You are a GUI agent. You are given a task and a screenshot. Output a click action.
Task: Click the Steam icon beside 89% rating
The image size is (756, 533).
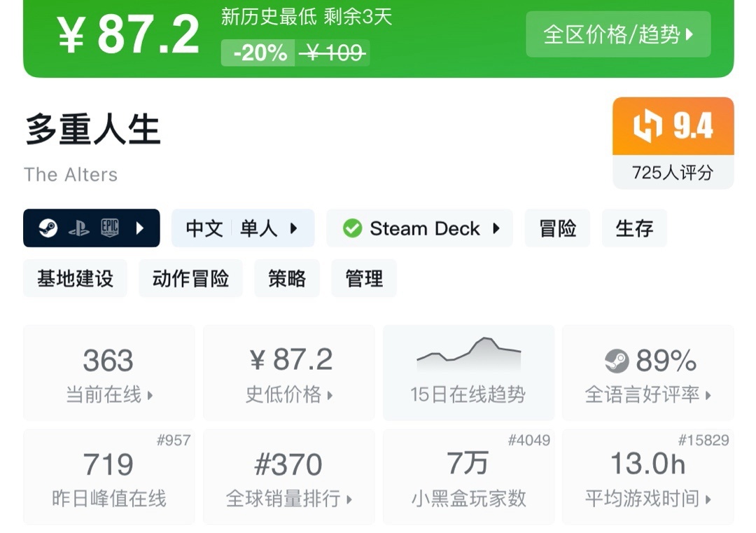click(617, 361)
